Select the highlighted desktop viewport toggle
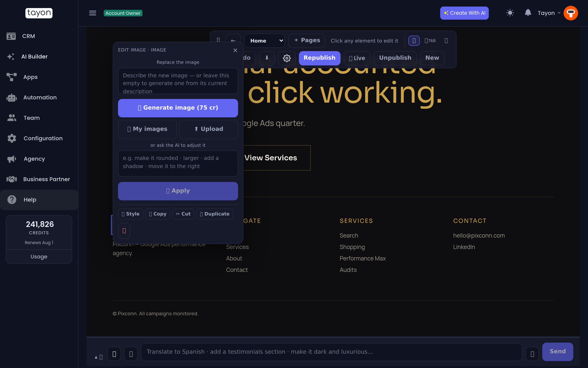Viewport: 588px width, 368px height. point(414,41)
